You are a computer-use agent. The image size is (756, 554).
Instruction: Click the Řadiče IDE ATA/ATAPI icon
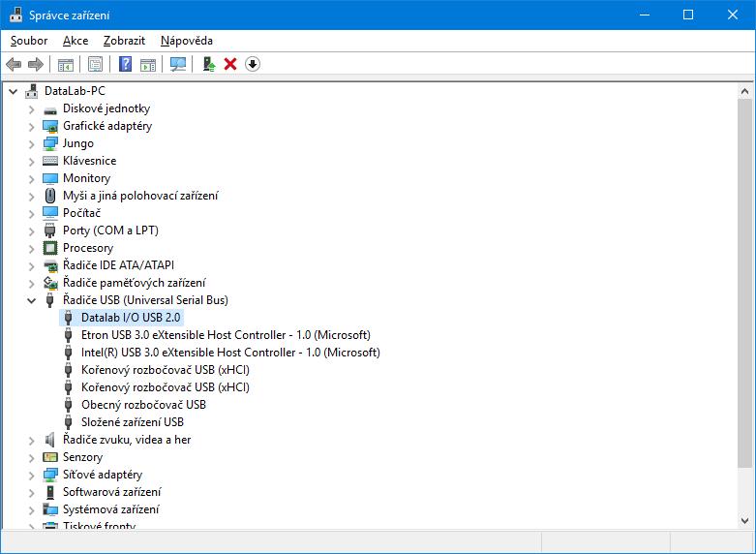pyautogui.click(x=50, y=265)
